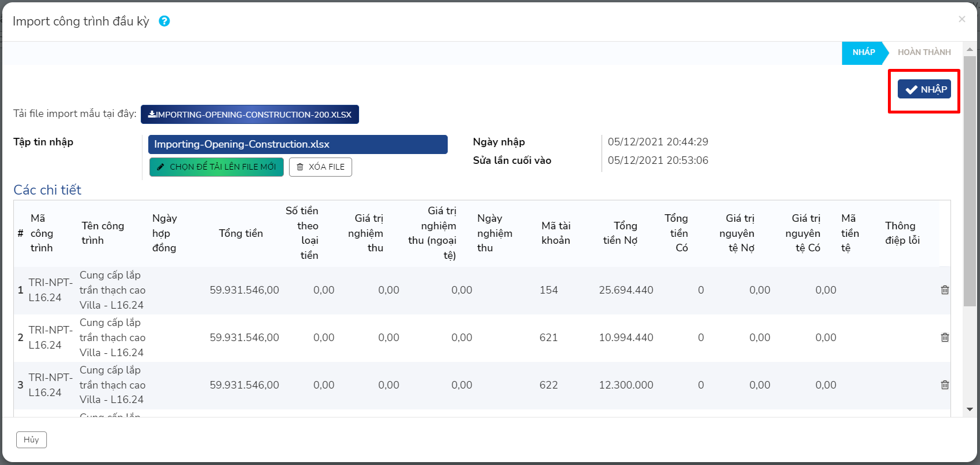Viewport: 980px width, 465px height.
Task: Click last modified time 05/12/2021 20:53:06
Action: click(658, 160)
